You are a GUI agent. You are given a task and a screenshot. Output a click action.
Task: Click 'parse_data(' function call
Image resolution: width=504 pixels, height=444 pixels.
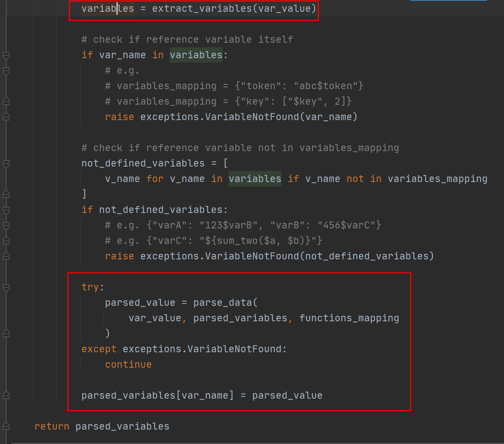(225, 303)
